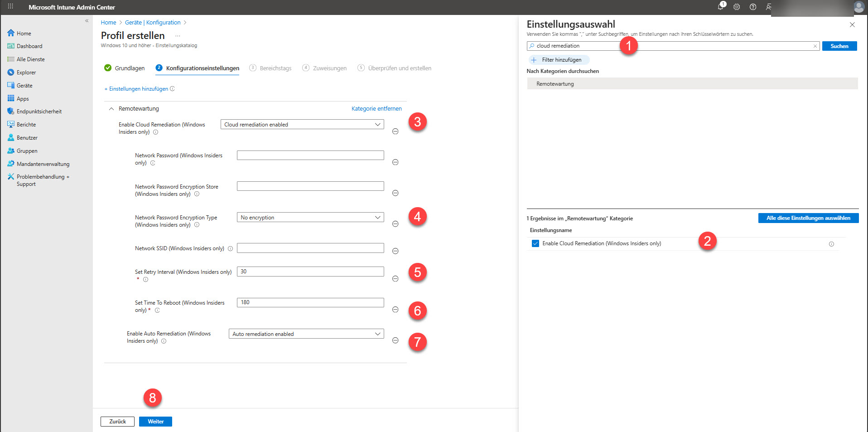The image size is (868, 432).
Task: Open the notifications bell icon
Action: (x=721, y=6)
